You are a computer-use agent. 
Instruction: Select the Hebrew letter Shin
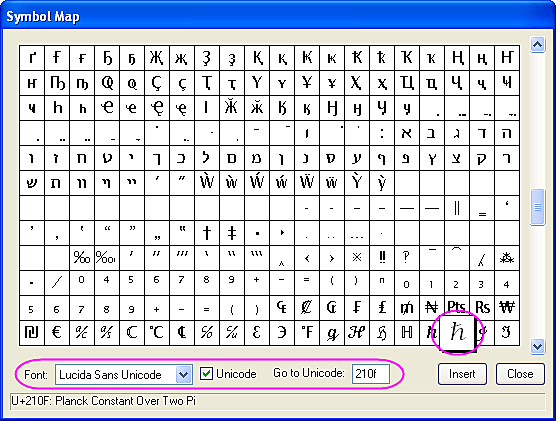pos(32,183)
